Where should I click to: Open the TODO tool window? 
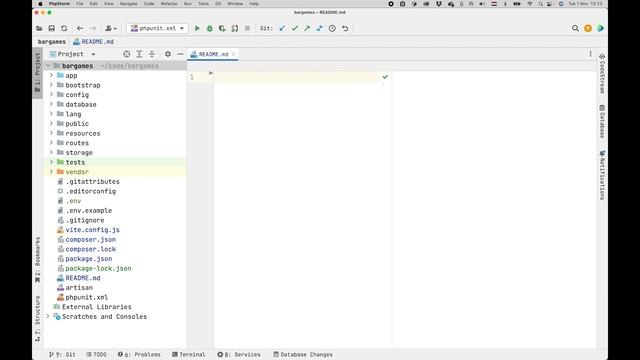(97, 354)
